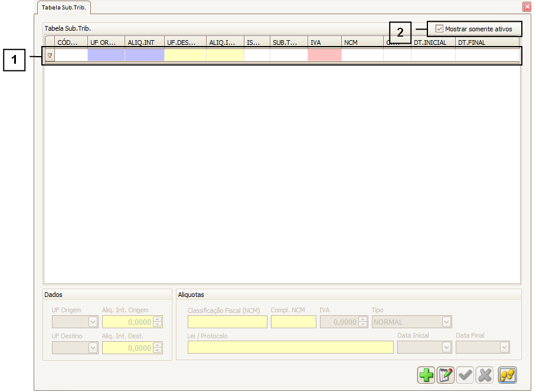This screenshot has height=392, width=536.
Task: Click the notepad edit record icon
Action: tap(446, 375)
